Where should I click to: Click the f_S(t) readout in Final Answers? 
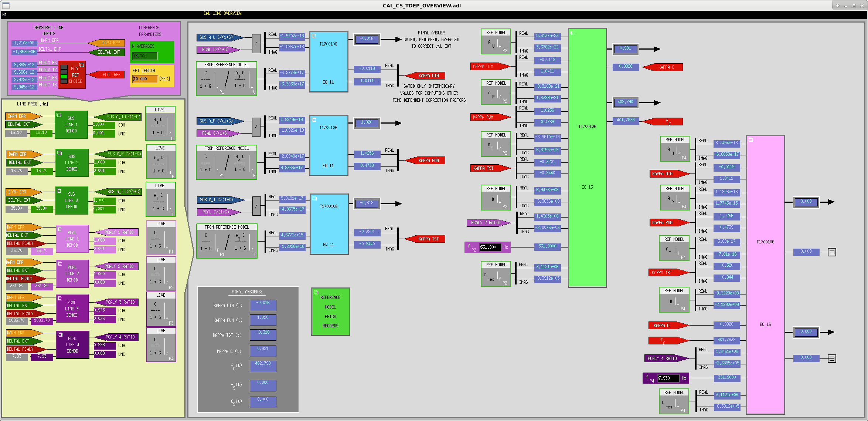263,385
